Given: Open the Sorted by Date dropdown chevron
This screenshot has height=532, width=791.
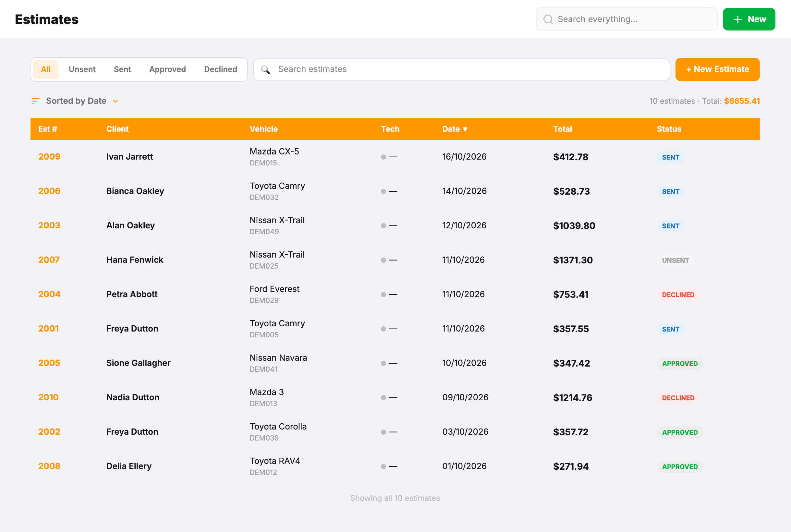Looking at the screenshot, I should pyautogui.click(x=116, y=101).
